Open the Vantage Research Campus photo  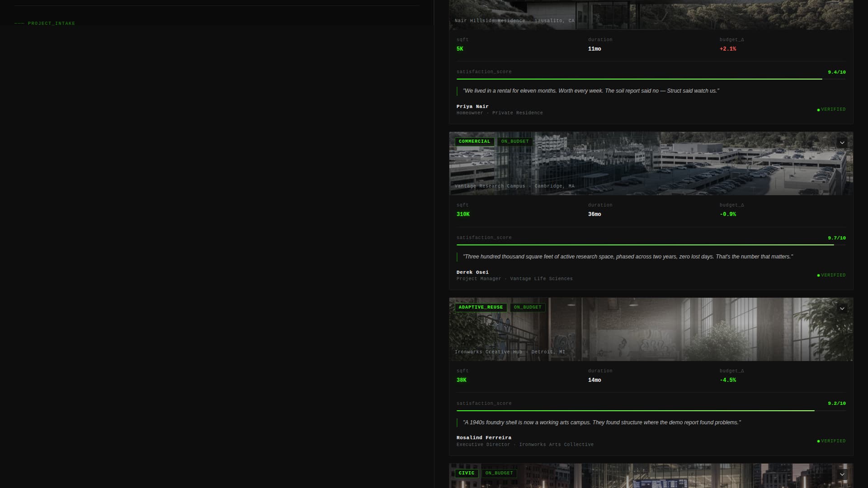(651, 164)
